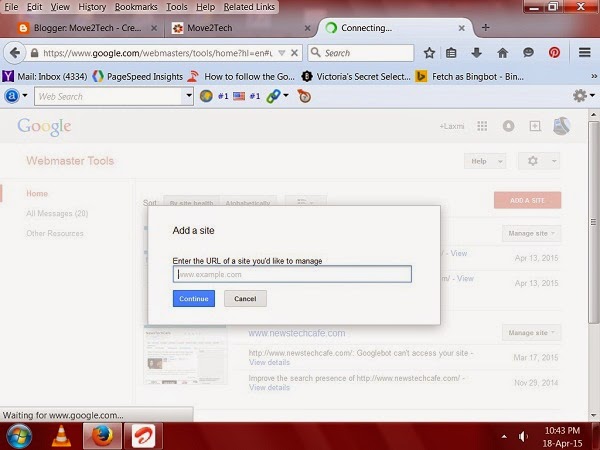Expand the address bar history dropdown
Screen dimensions: 600x450
coord(282,53)
